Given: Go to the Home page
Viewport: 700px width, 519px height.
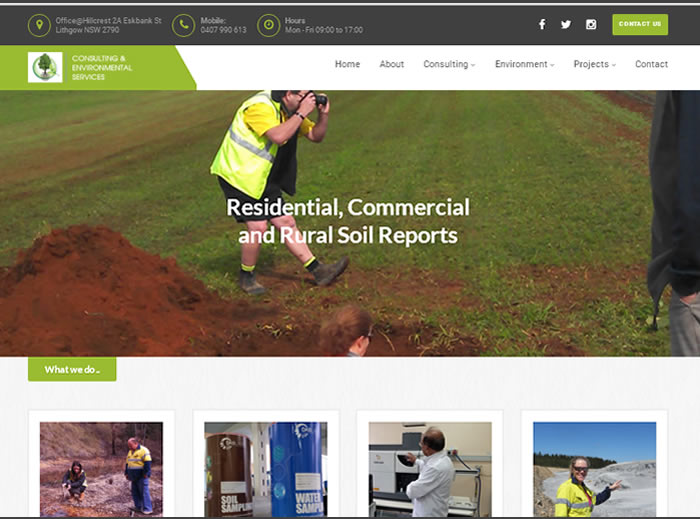Looking at the screenshot, I should (x=347, y=64).
